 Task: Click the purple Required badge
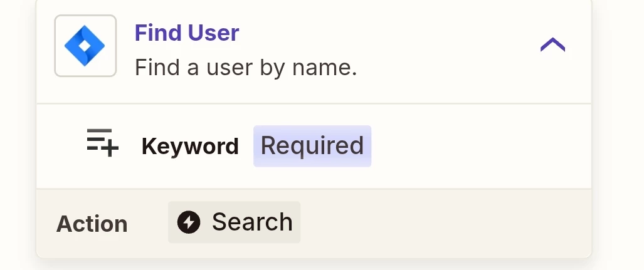(x=312, y=146)
